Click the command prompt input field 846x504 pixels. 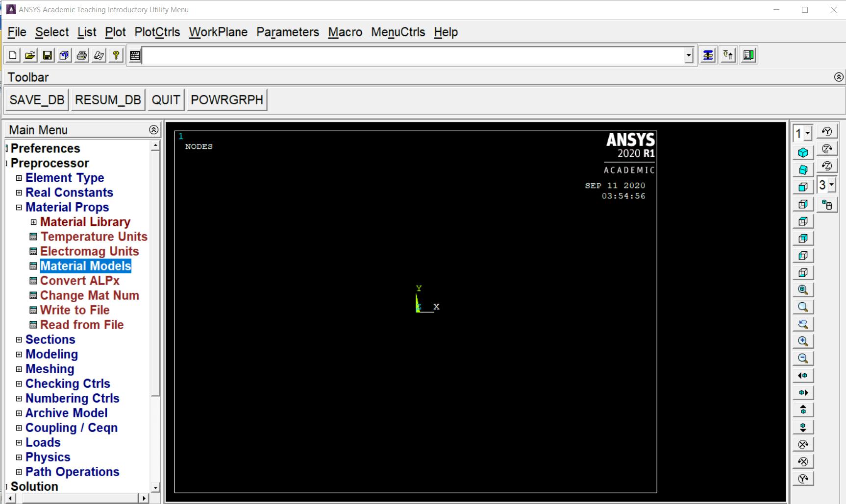[x=412, y=55]
